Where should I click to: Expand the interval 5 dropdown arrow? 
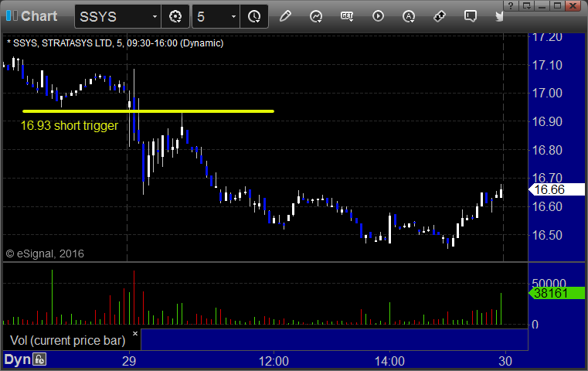pos(233,17)
